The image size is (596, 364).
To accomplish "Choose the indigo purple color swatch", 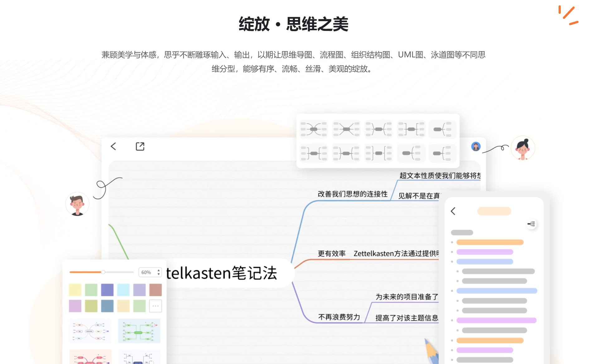I will click(107, 290).
